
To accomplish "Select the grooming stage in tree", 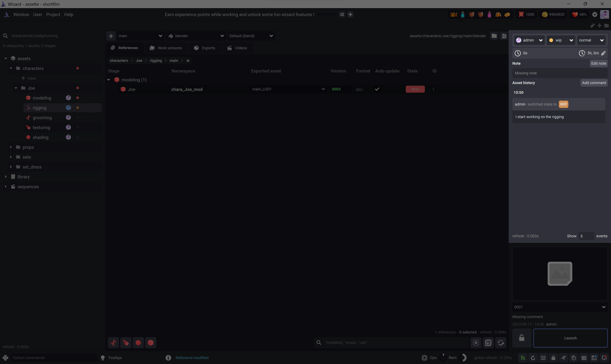I will click(42, 118).
